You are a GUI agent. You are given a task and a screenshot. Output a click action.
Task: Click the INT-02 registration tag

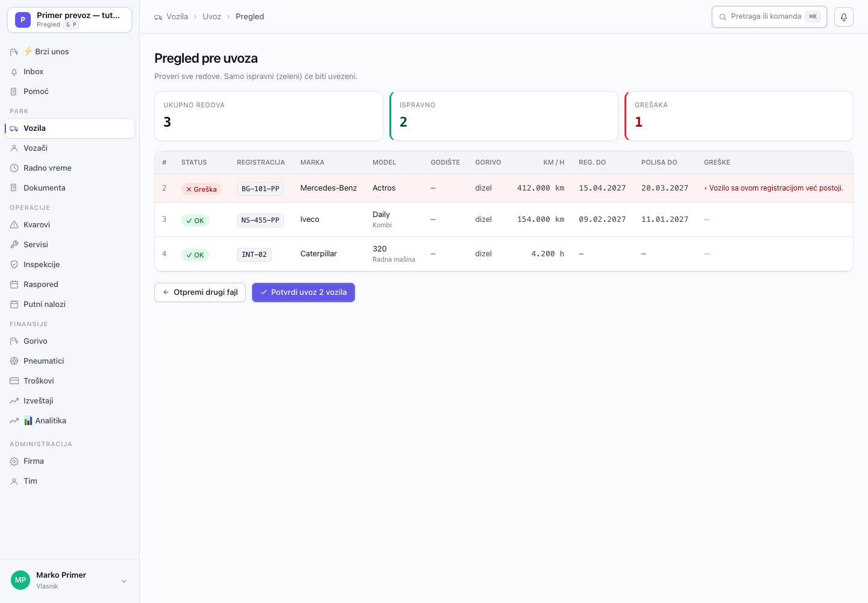click(x=254, y=254)
